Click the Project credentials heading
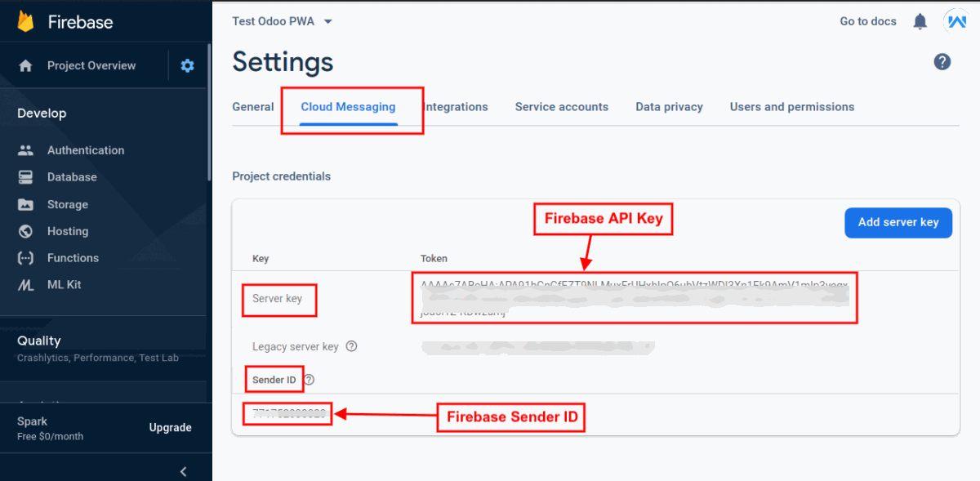The image size is (980, 481). 282,176
